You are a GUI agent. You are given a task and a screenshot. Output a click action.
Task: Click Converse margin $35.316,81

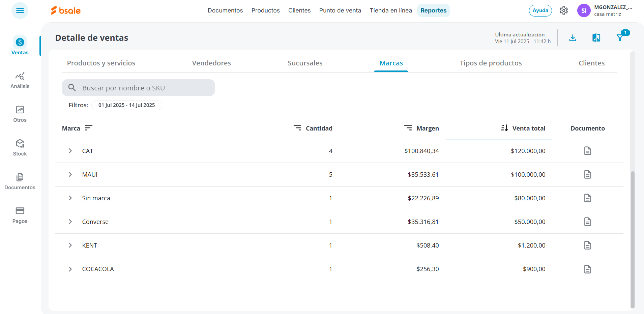(423, 222)
